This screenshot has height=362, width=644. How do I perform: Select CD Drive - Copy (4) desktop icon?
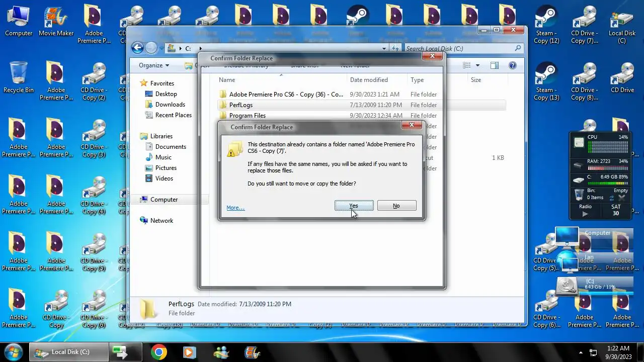coord(94,195)
